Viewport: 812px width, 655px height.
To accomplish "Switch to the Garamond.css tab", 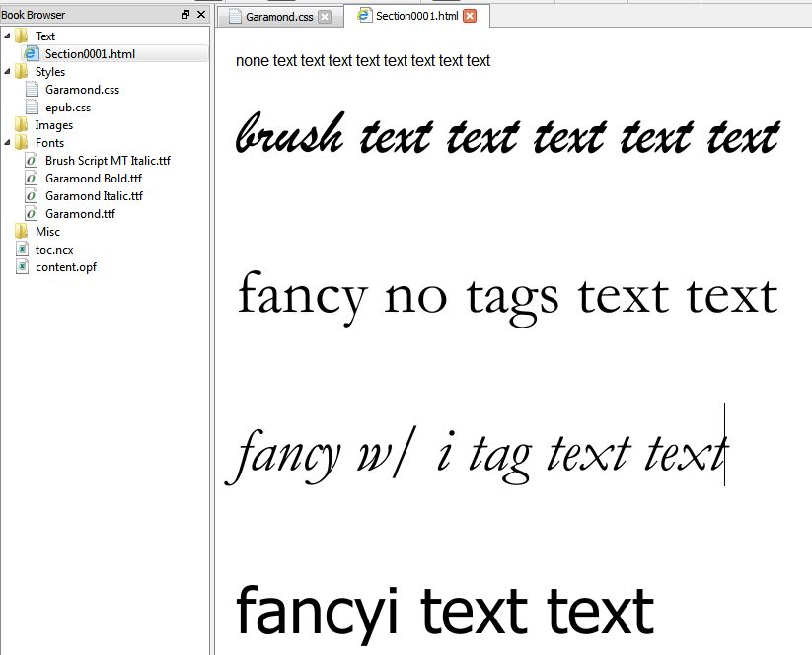I will coord(279,17).
